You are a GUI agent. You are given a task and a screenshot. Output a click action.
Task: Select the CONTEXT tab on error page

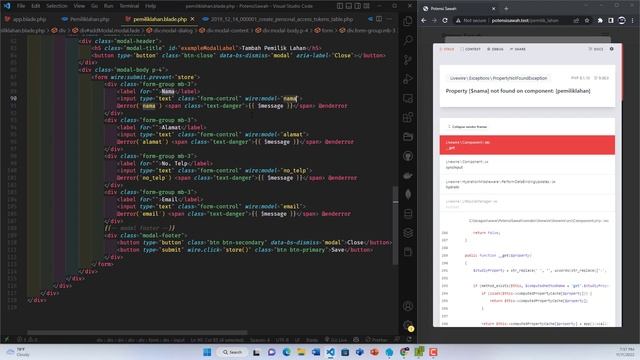tap(471, 49)
